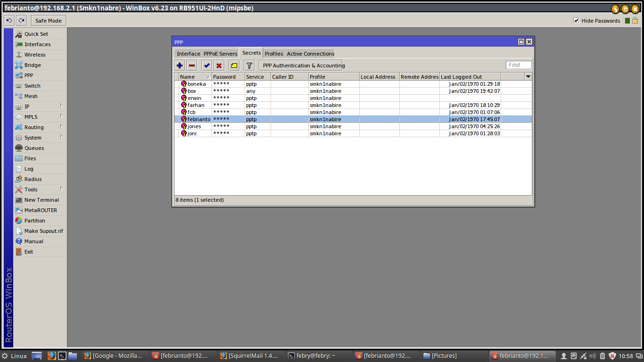Click the febrianto secret row
Screen dimensions: 644x362
click(353, 119)
